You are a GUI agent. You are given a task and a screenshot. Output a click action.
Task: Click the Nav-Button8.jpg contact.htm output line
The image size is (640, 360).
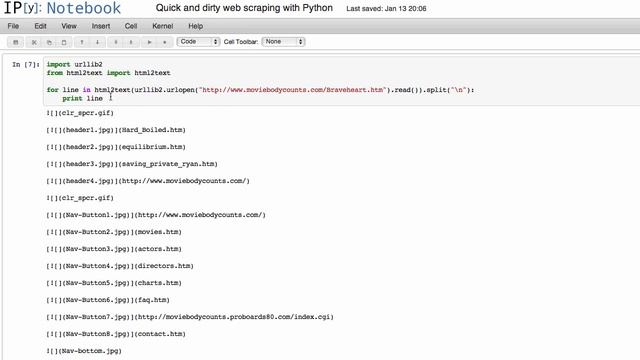116,334
